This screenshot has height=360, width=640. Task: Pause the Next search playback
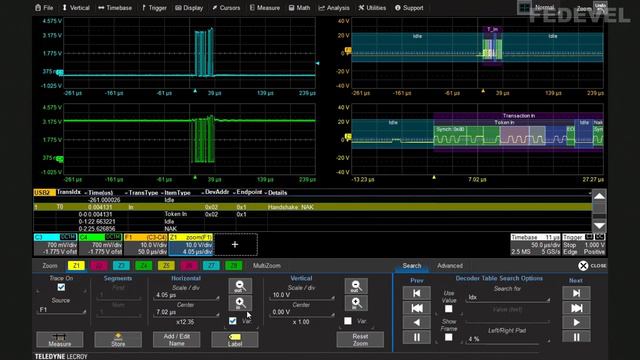click(x=576, y=337)
